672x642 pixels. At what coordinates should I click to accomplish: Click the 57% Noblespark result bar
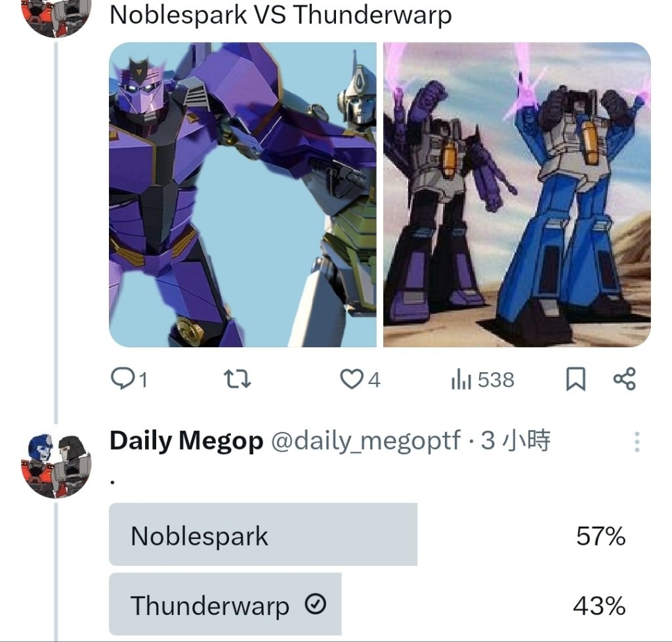[x=263, y=534]
